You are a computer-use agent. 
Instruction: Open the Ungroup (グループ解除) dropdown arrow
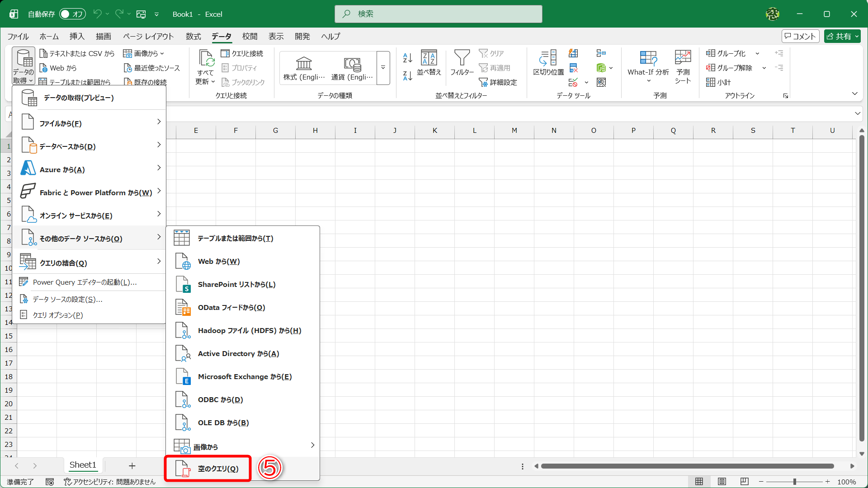(764, 68)
